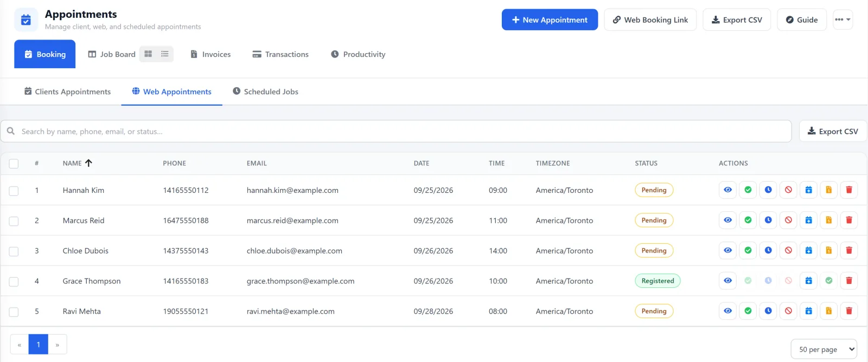Image resolution: width=868 pixels, height=362 pixels.
Task: Go to next page with » button
Action: (58, 345)
